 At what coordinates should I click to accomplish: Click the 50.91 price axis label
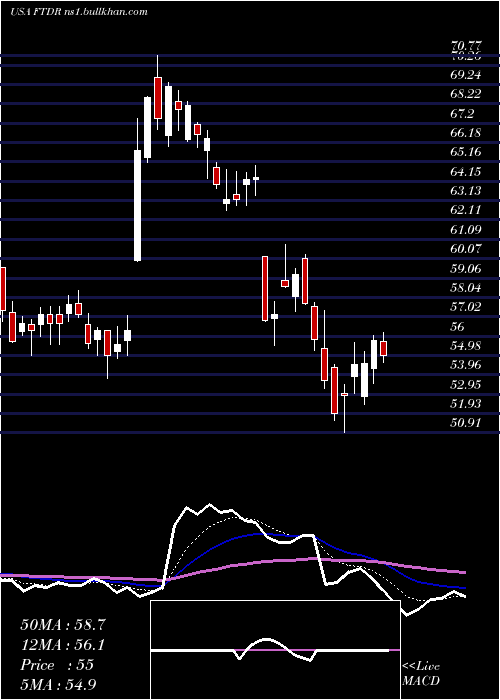click(x=466, y=423)
